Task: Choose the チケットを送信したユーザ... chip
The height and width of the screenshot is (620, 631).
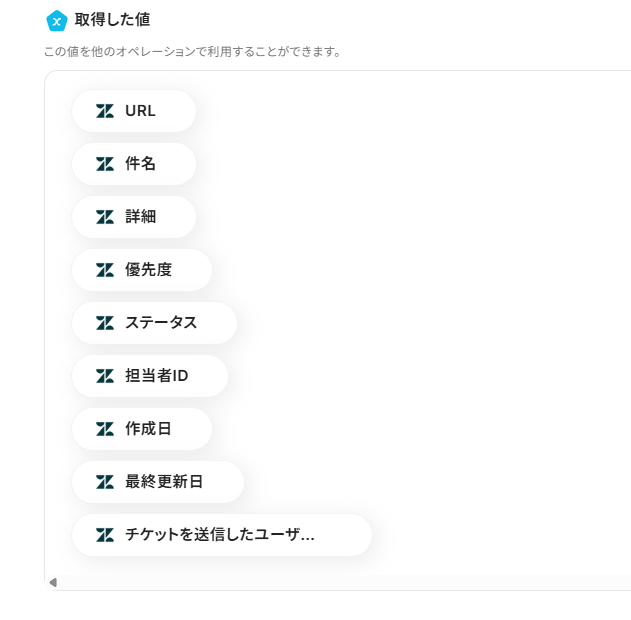Action: tap(220, 535)
